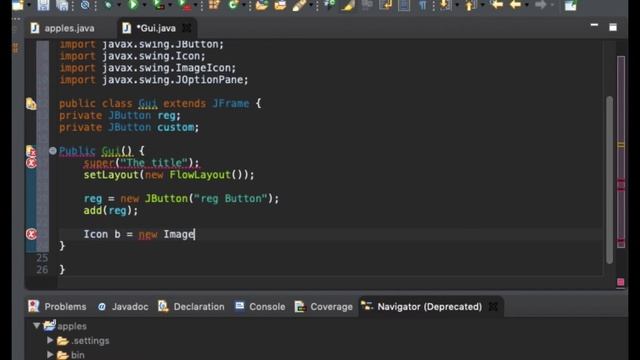Expand the .settings folder
This screenshot has height=360, width=640.
50,340
